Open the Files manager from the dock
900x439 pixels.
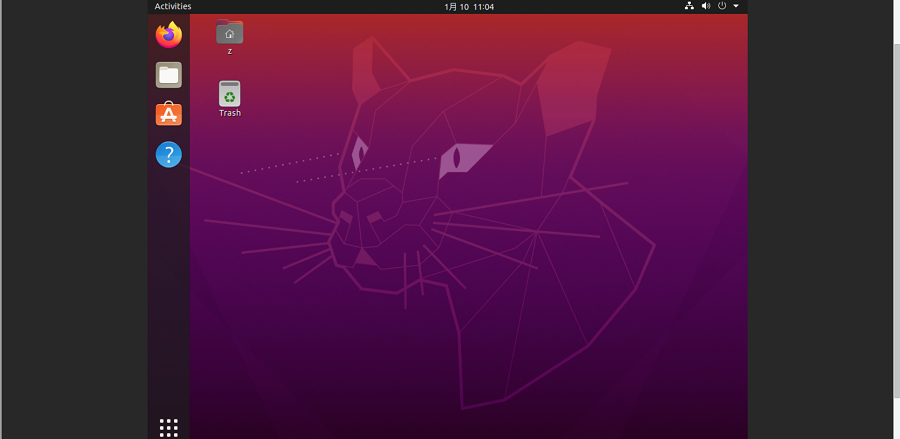[x=168, y=75]
